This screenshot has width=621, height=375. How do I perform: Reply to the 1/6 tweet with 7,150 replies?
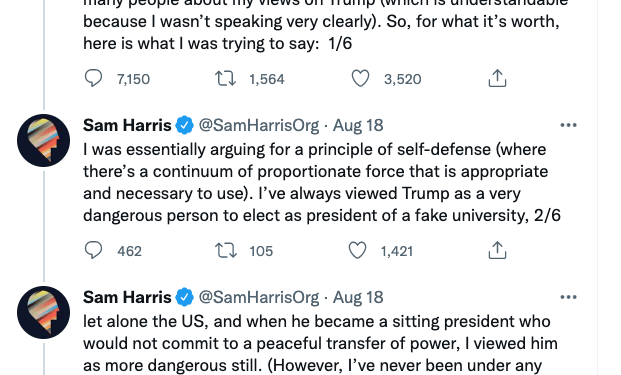pos(93,78)
